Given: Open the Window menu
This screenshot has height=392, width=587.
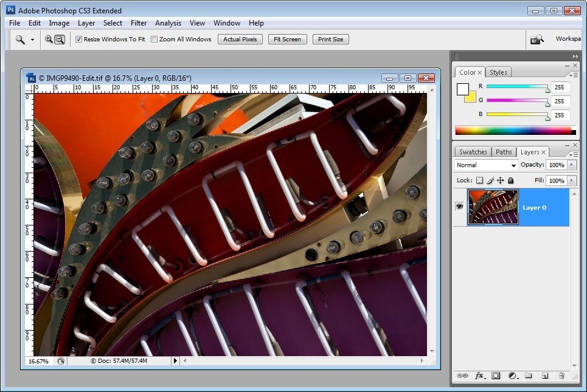Looking at the screenshot, I should pyautogui.click(x=226, y=23).
